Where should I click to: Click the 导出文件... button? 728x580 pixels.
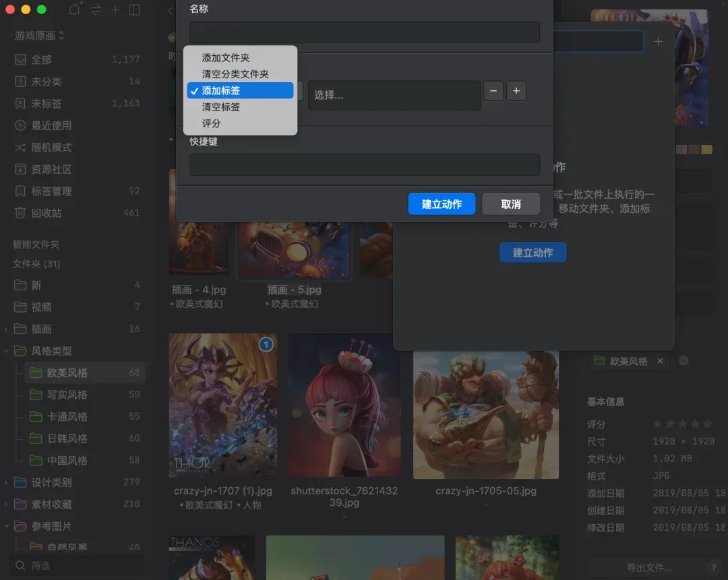tap(650, 567)
